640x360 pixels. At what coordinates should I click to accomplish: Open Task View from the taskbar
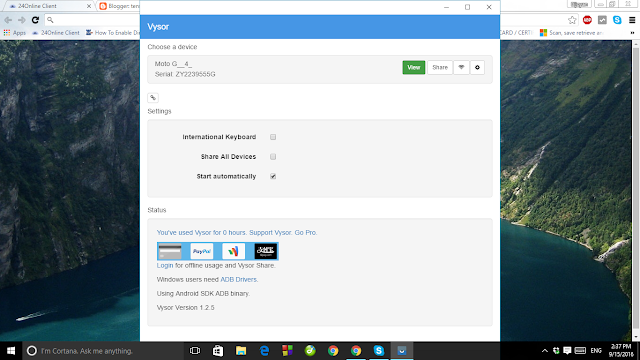click(195, 351)
